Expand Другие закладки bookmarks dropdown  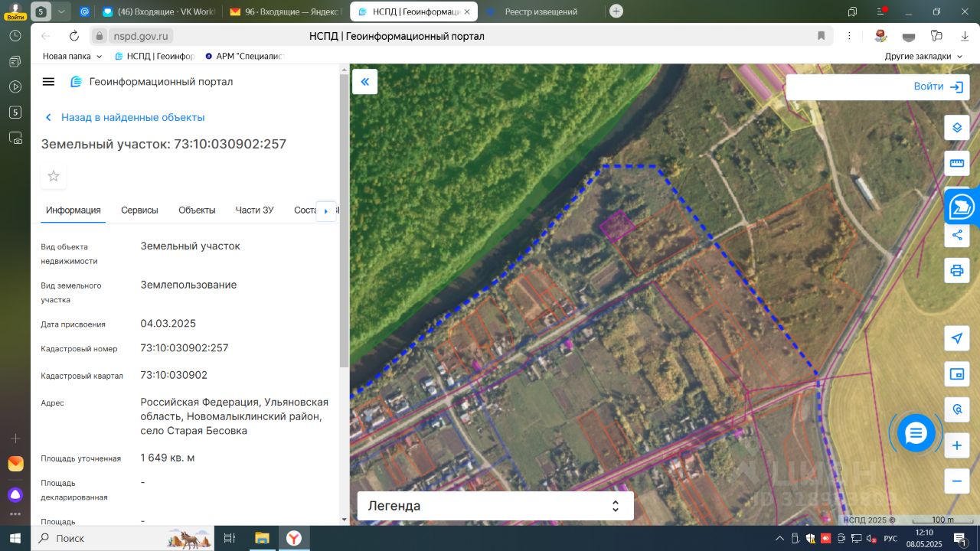click(923, 56)
